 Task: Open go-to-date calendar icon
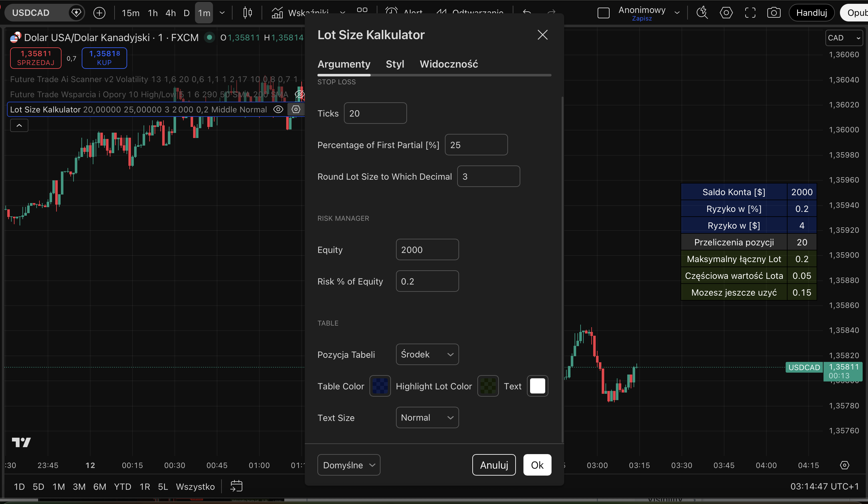point(236,486)
